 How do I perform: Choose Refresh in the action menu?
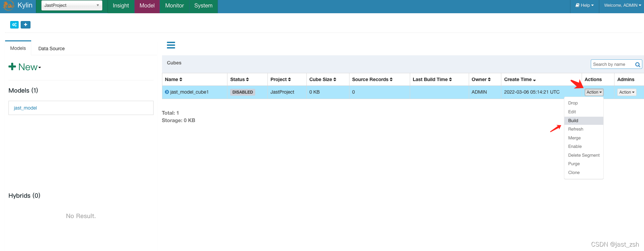point(584,129)
